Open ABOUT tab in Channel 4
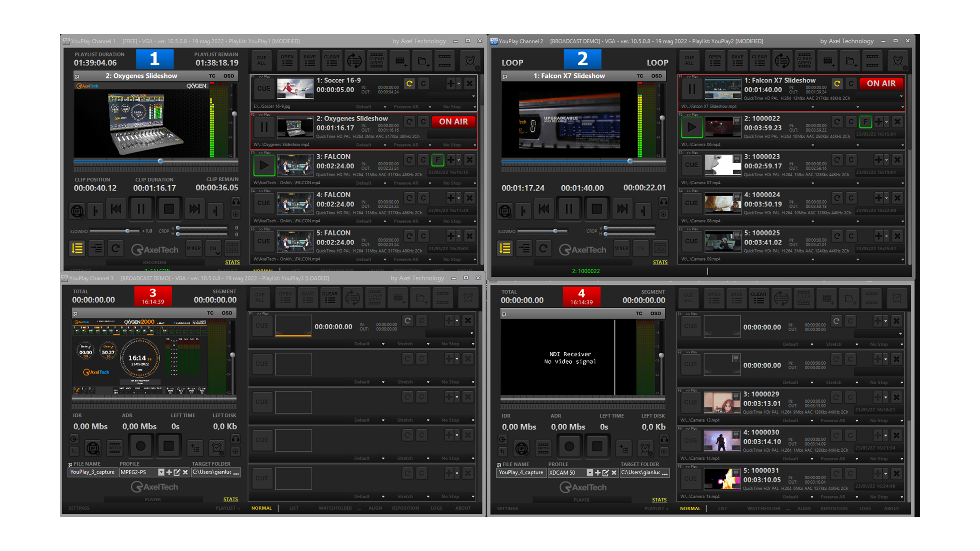Viewport: 980px width, 551px height. [x=891, y=509]
